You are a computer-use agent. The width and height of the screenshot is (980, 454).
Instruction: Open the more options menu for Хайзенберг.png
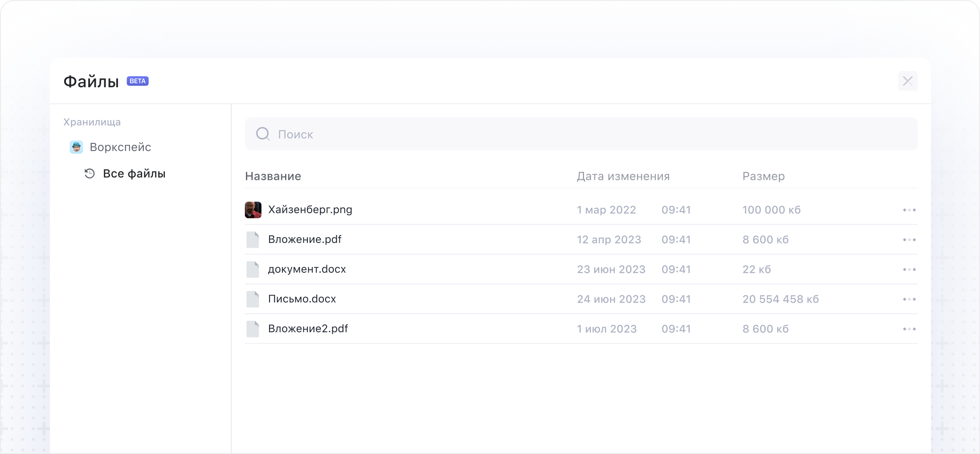[x=909, y=210]
